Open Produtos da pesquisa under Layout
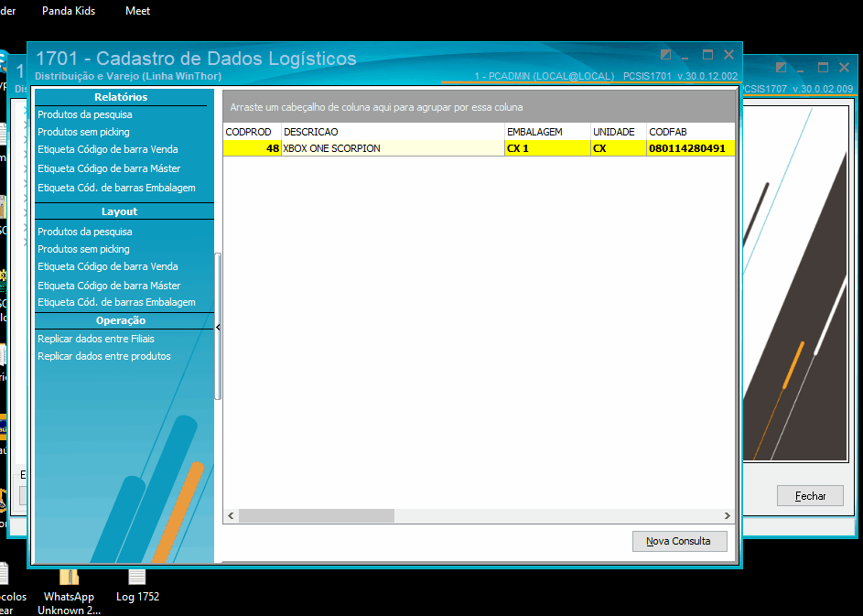 (x=85, y=232)
